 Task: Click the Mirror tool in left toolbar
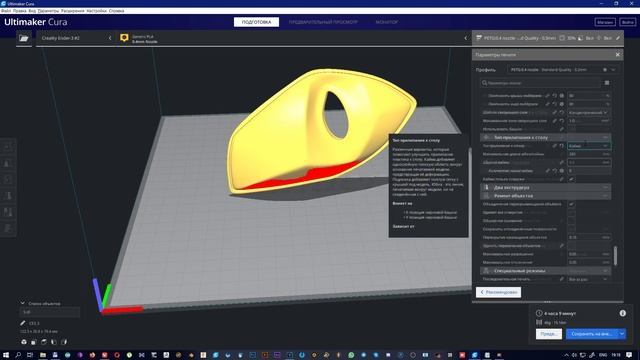(8, 196)
